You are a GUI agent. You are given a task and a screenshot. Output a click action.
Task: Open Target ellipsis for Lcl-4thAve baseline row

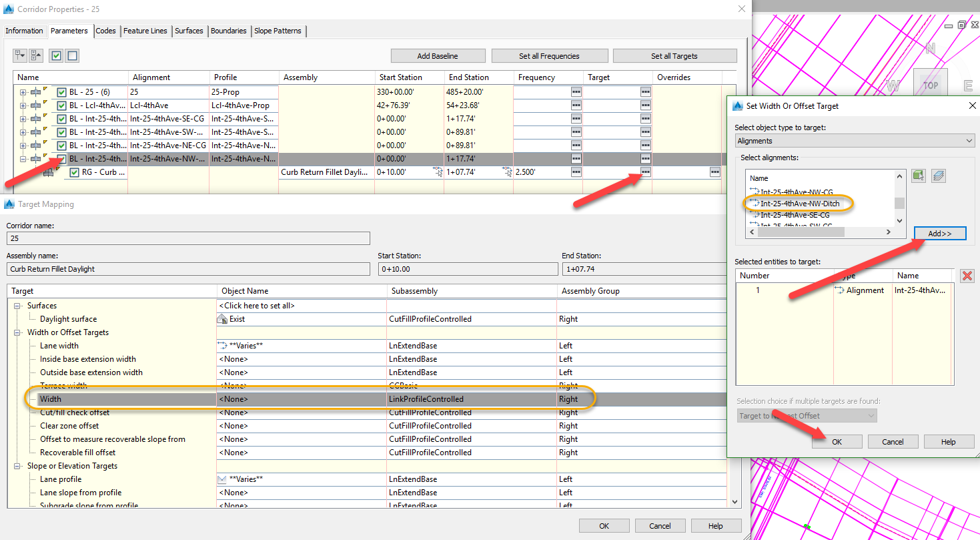coord(645,105)
